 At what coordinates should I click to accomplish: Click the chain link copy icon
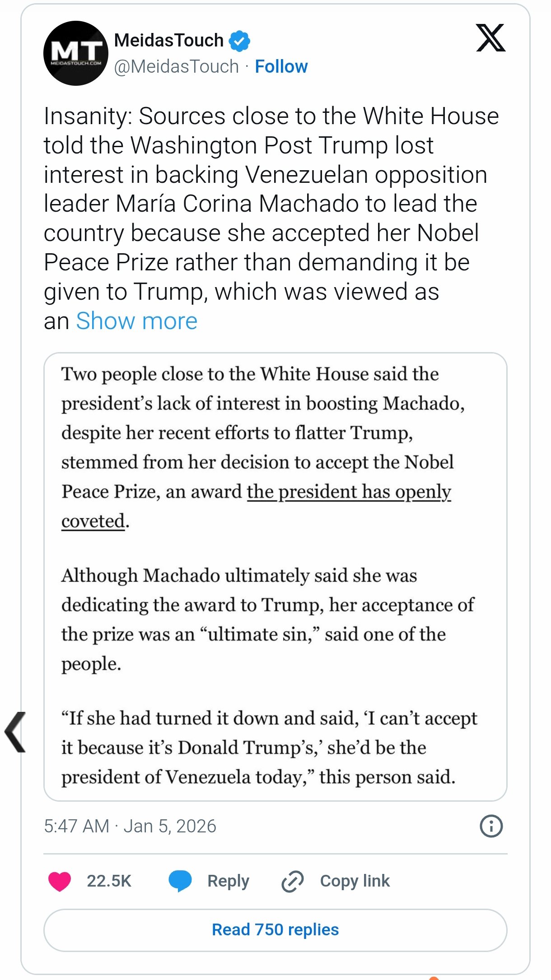tap(293, 881)
